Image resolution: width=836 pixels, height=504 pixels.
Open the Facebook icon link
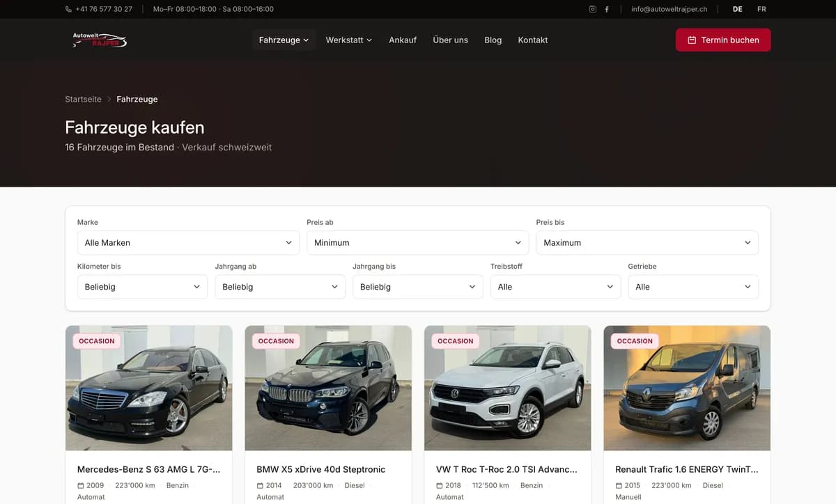[607, 9]
